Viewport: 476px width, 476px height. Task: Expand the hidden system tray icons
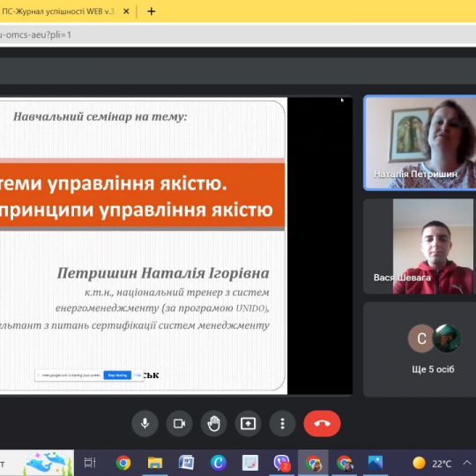point(466,464)
